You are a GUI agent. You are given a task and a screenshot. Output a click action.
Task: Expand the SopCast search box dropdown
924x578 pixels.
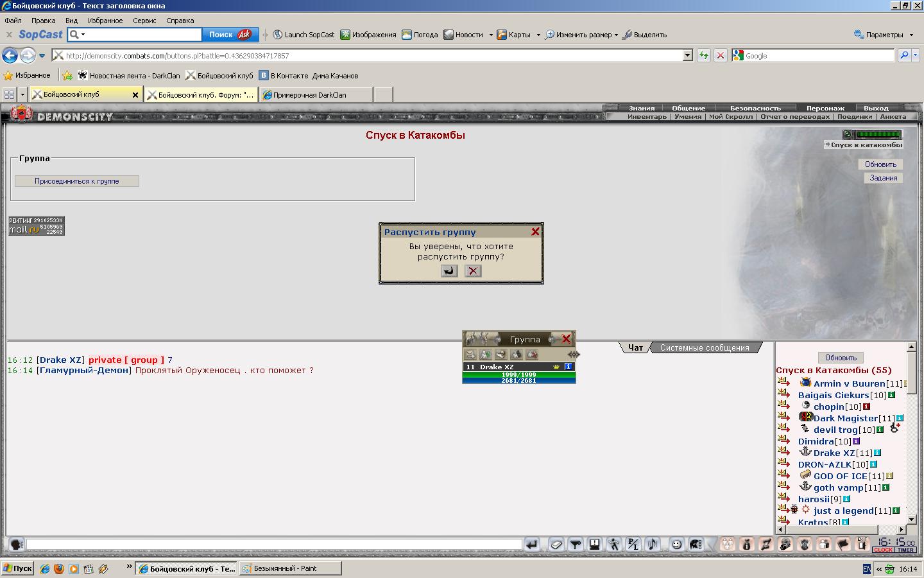tap(83, 35)
